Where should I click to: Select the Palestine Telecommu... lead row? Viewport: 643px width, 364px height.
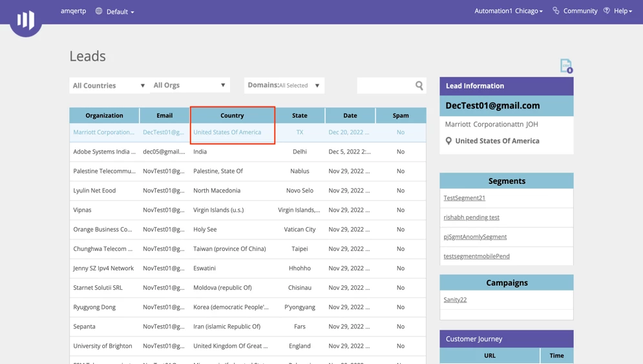[x=248, y=171]
